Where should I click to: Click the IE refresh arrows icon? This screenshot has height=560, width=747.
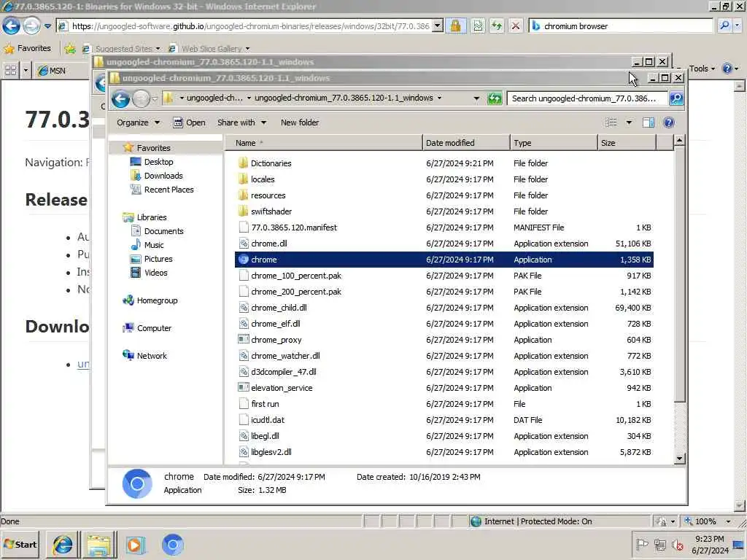497,26
